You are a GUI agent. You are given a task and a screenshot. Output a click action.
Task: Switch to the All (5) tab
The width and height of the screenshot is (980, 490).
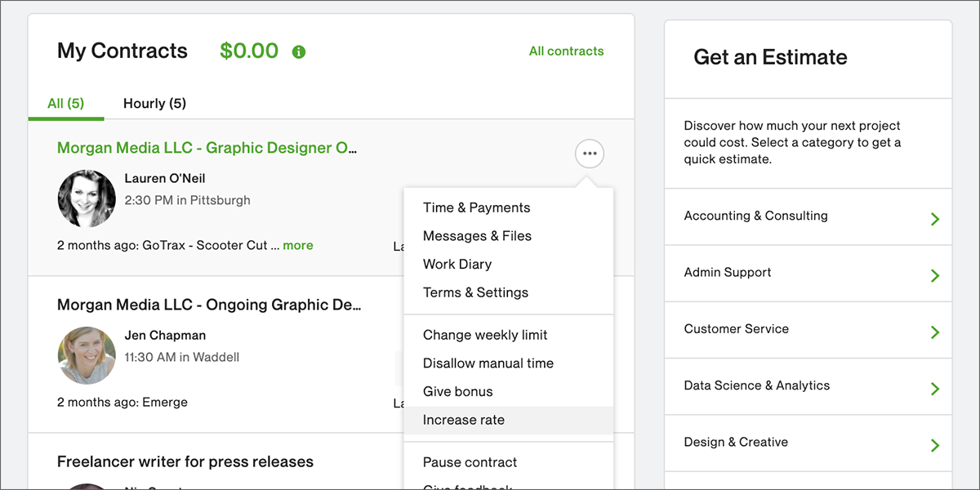[65, 104]
